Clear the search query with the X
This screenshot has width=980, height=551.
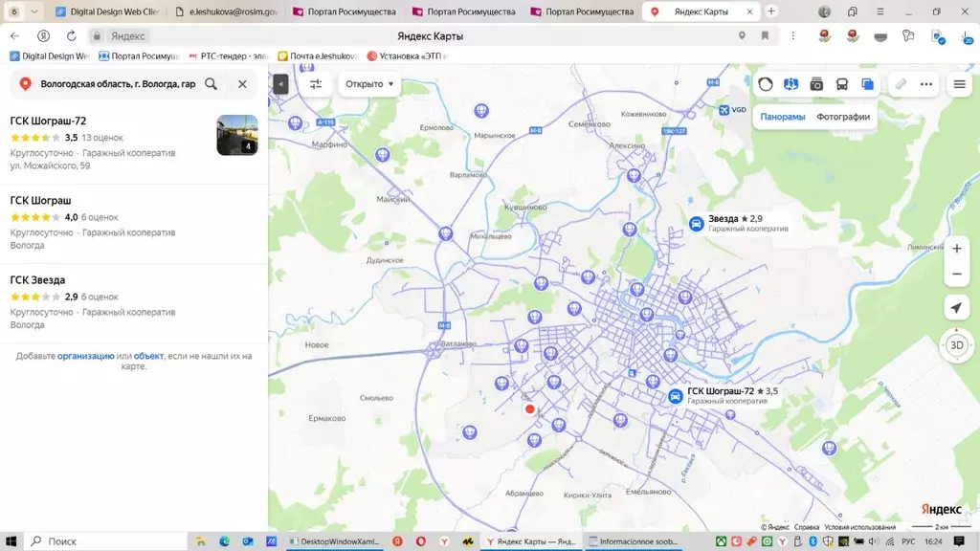(242, 84)
